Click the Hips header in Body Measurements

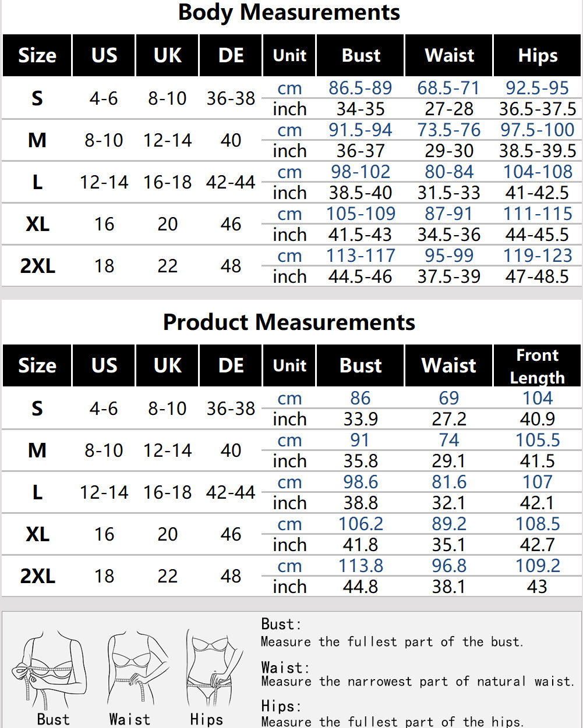[537, 56]
